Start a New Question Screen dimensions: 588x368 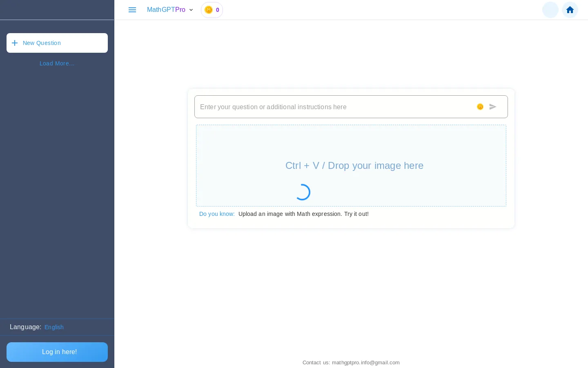coord(57,43)
